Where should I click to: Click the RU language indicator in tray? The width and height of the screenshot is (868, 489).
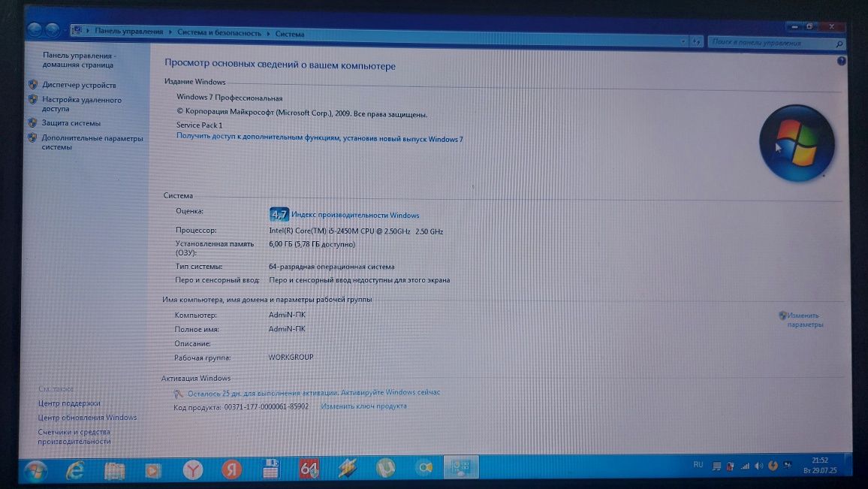click(x=698, y=465)
